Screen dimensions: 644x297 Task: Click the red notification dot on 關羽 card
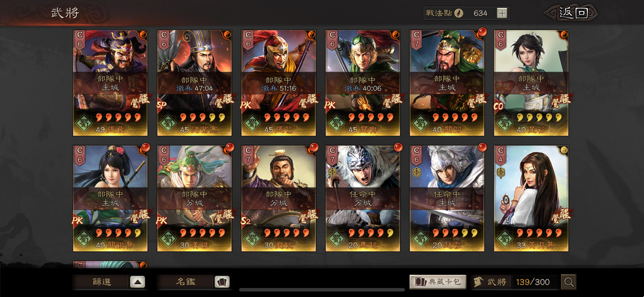tap(482, 31)
